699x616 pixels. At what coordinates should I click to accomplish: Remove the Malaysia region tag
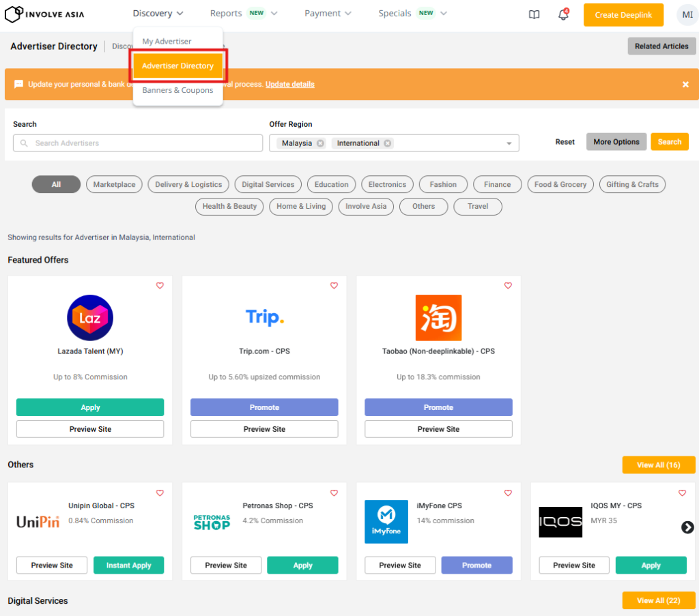click(320, 143)
